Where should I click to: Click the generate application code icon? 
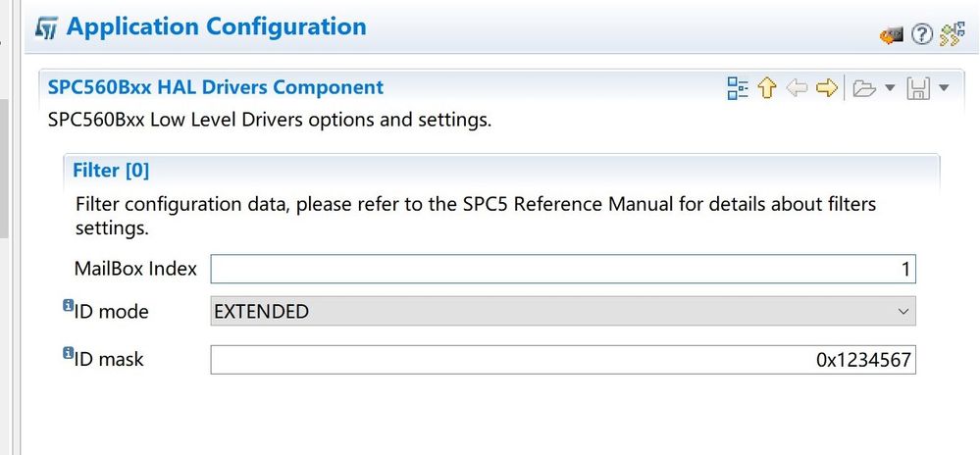pos(891,35)
